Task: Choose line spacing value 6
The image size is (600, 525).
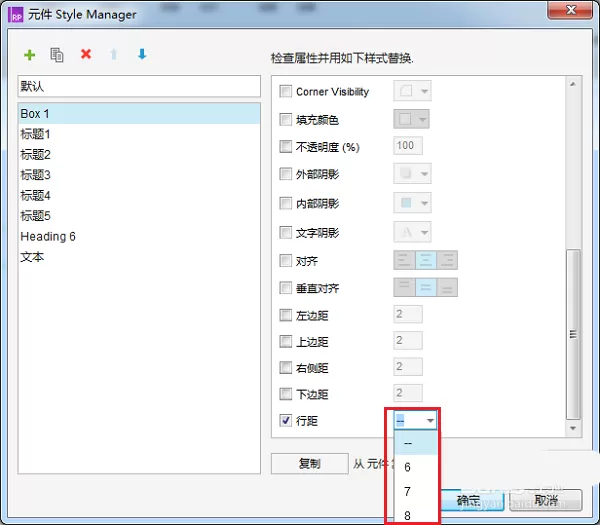Action: [x=416, y=467]
